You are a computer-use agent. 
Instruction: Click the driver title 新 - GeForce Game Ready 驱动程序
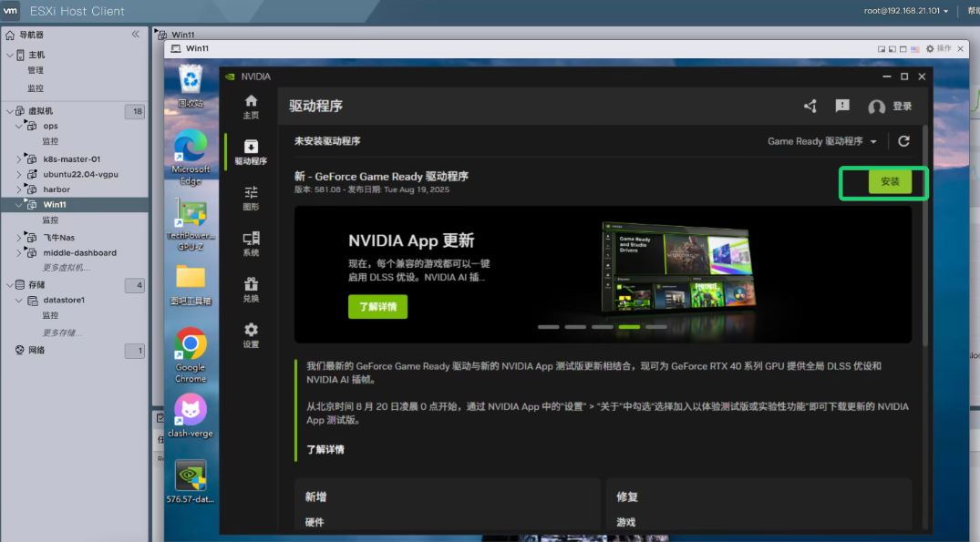pyautogui.click(x=381, y=177)
